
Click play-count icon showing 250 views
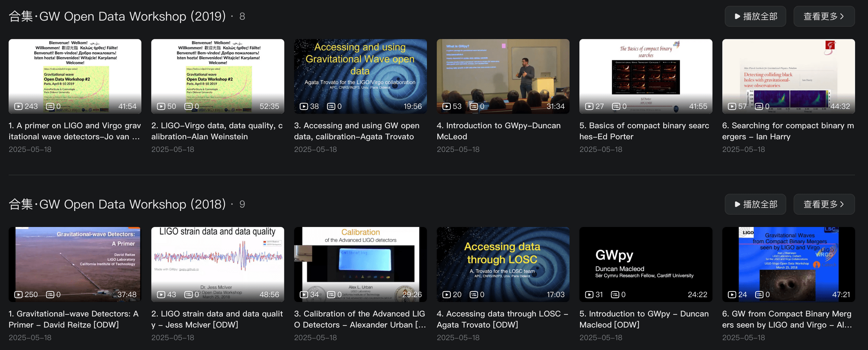(18, 295)
